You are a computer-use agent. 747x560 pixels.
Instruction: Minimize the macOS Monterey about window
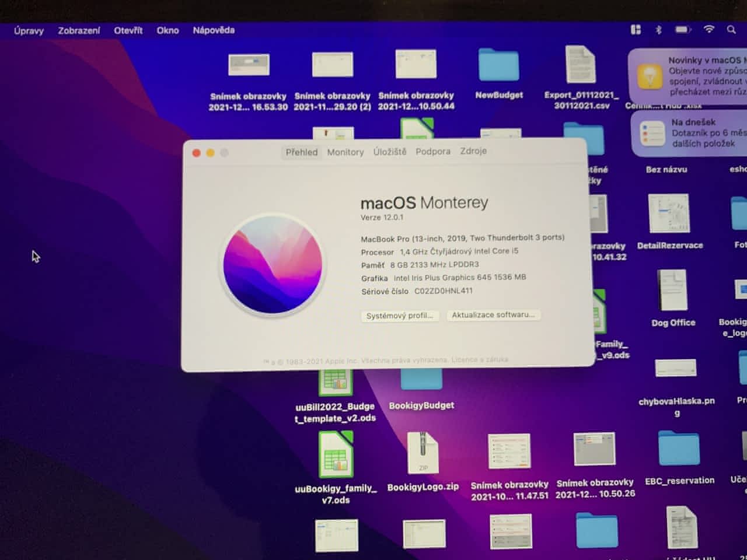pyautogui.click(x=211, y=153)
